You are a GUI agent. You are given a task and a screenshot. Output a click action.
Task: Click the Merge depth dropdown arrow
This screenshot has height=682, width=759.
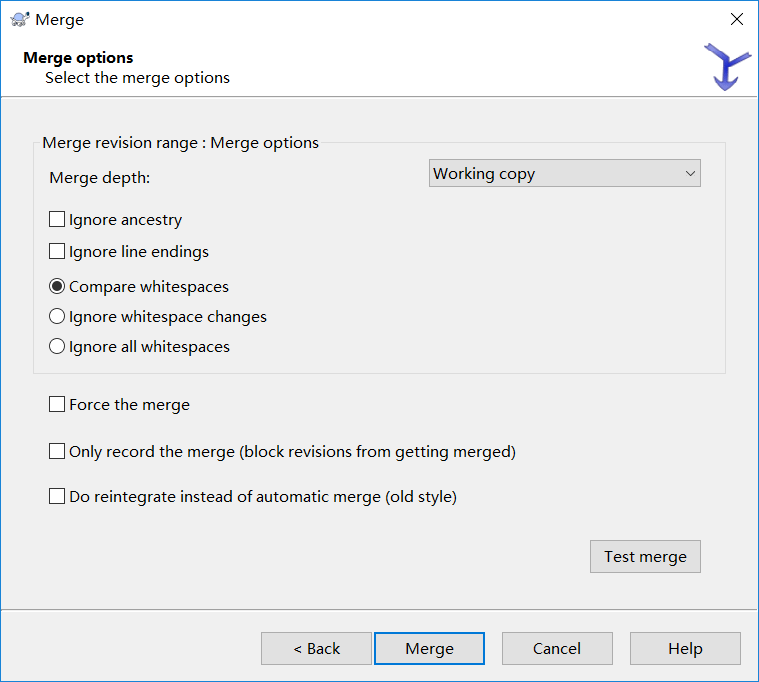(690, 174)
